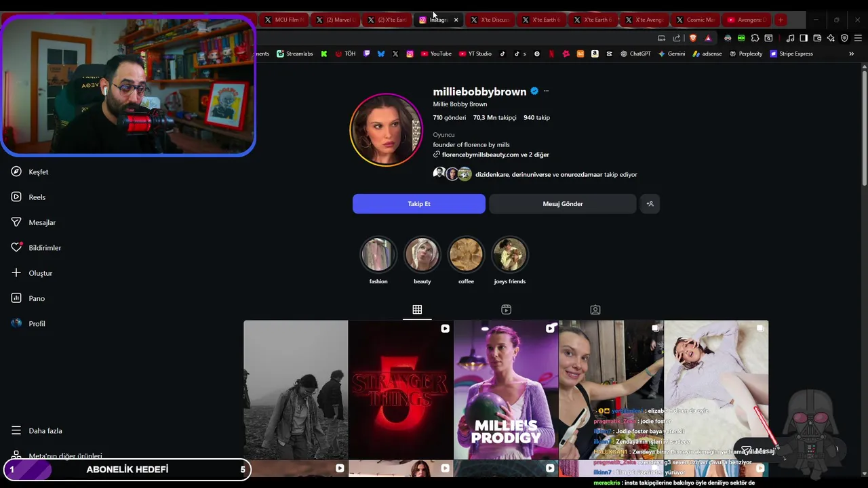Expand hidden bookmarks chevron
Image resolution: width=868 pixels, height=488 pixels.
click(x=851, y=54)
